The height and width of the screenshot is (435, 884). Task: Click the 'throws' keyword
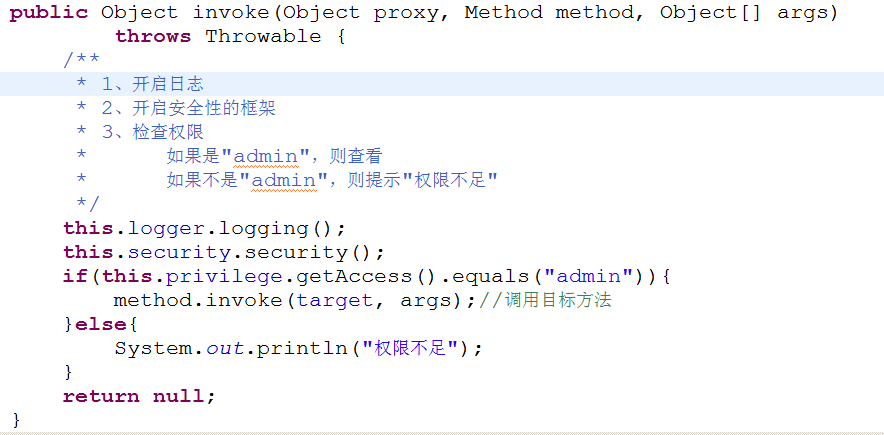click(x=153, y=37)
